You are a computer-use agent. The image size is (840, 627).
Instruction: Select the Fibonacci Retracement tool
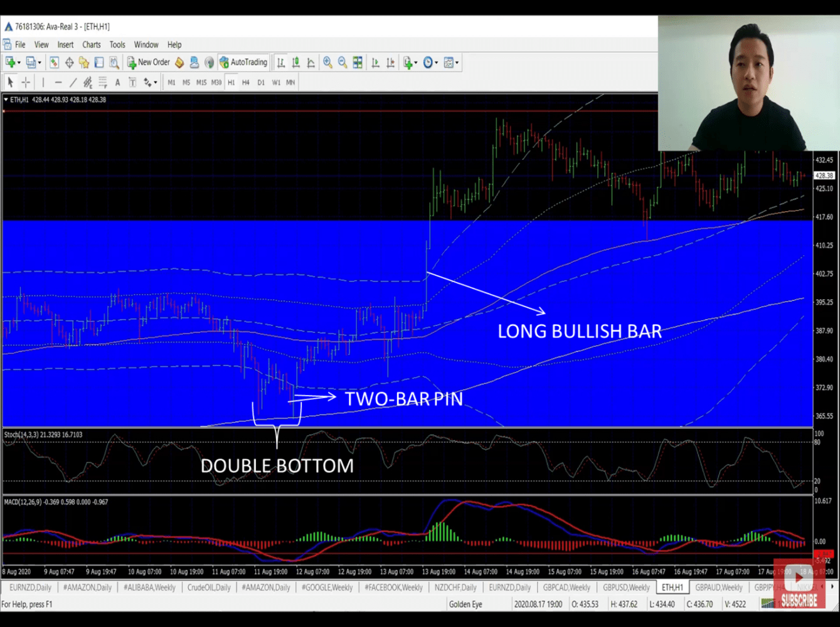click(x=103, y=82)
